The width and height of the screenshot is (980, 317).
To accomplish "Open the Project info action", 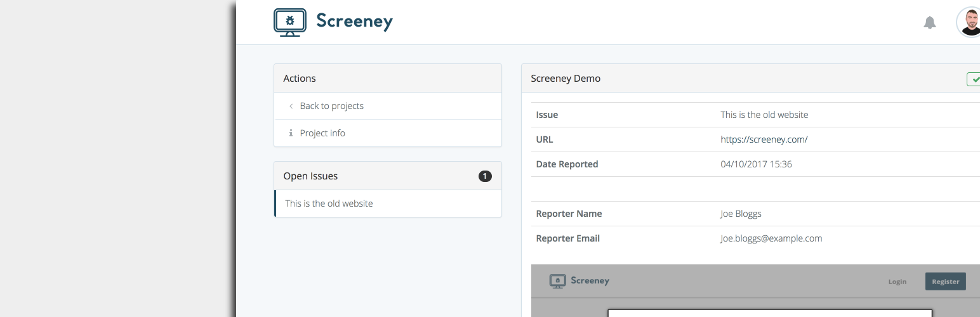I will click(x=322, y=133).
